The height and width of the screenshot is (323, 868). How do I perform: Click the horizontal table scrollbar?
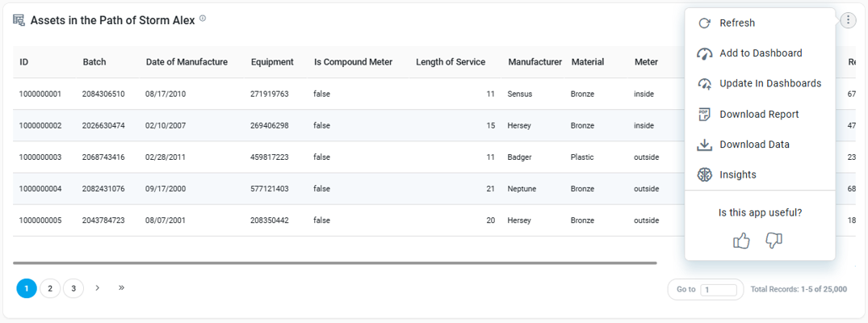point(334,262)
